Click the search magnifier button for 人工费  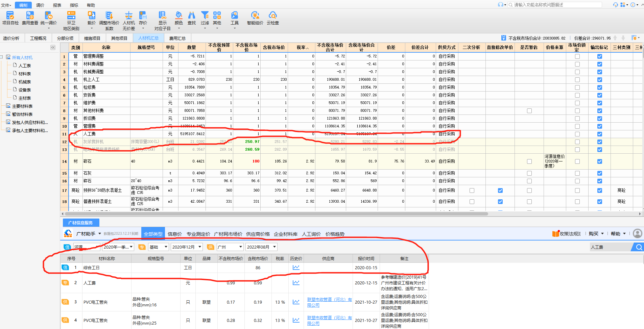click(639, 247)
